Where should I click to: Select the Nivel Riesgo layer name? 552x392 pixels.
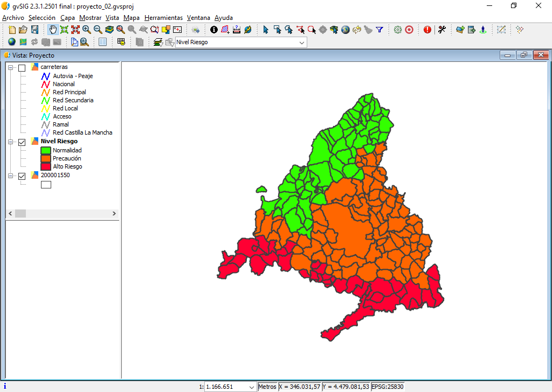click(x=59, y=141)
